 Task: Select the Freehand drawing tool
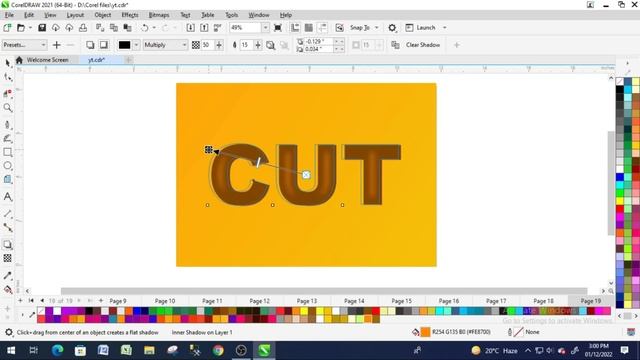coord(7,124)
